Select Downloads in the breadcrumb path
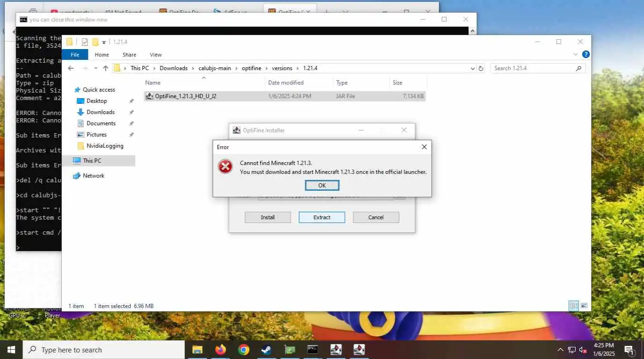The width and height of the screenshot is (644, 359). [x=174, y=68]
